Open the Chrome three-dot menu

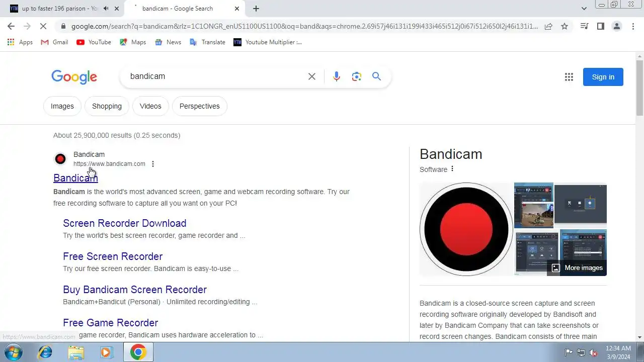pos(633,26)
